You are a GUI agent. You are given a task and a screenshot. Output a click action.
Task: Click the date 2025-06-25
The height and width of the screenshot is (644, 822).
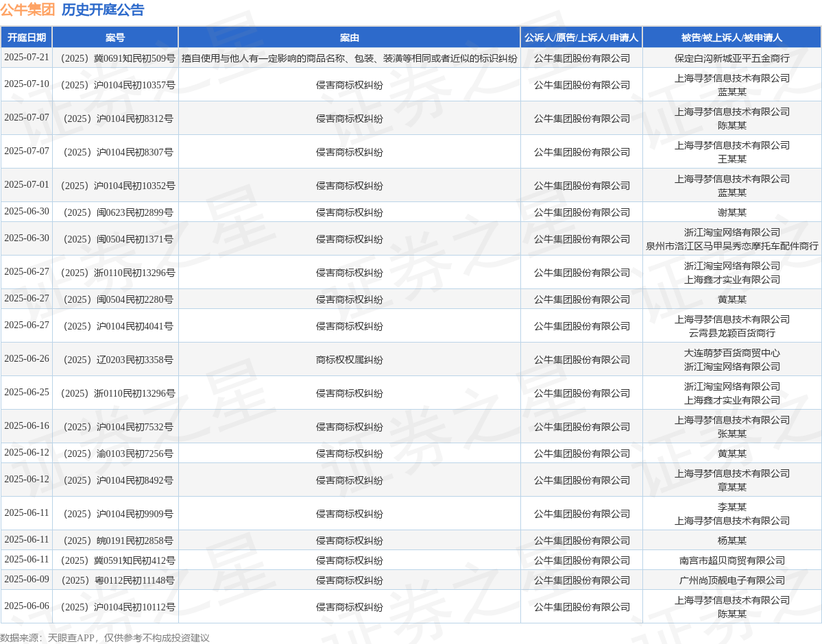pos(27,392)
